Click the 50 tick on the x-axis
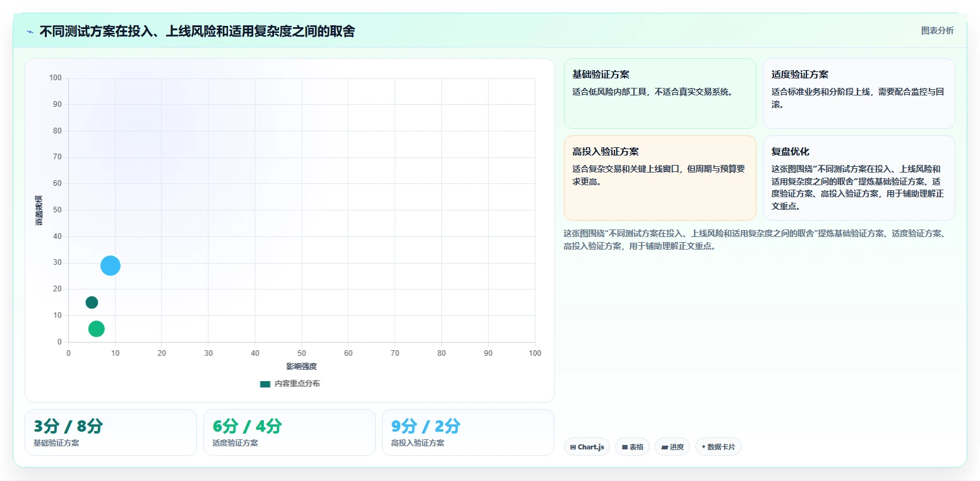Image resolution: width=980 pixels, height=481 pixels. 301,353
